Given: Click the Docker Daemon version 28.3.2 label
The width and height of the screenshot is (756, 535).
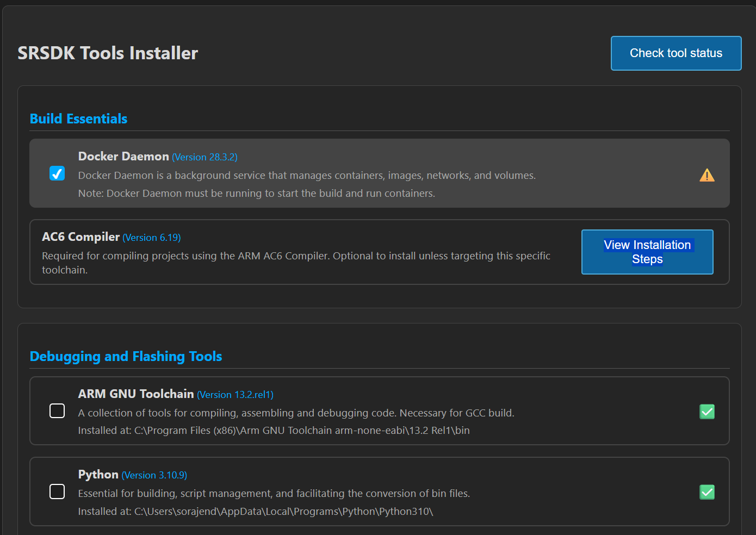Looking at the screenshot, I should [x=205, y=157].
